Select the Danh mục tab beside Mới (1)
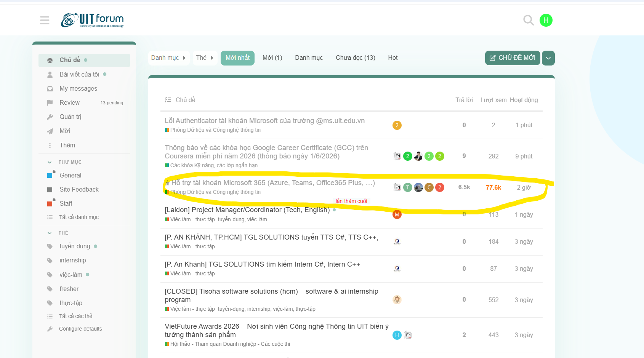Image resolution: width=644 pixels, height=358 pixels. [x=309, y=58]
